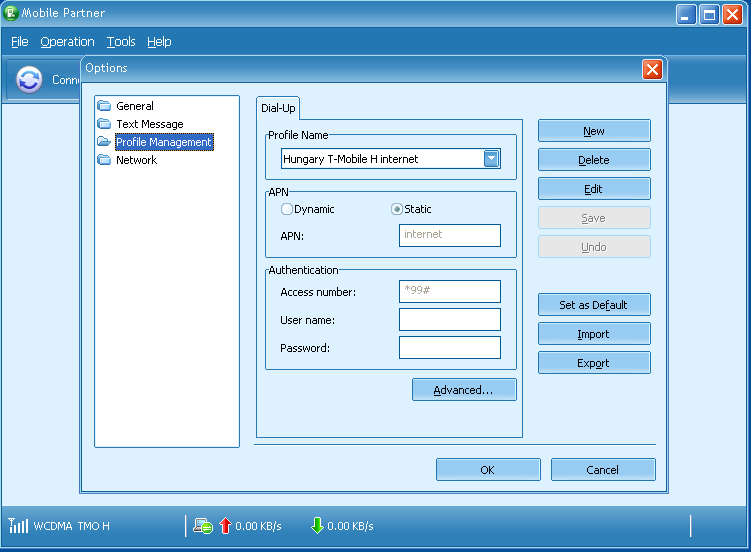Click the Network folder icon
Viewport: 751px width, 552px height.
(x=104, y=160)
